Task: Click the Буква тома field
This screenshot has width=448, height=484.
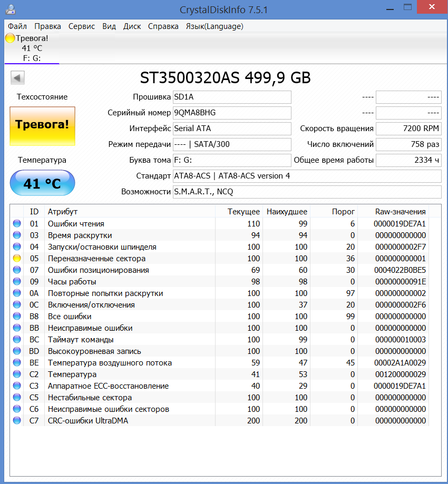Action: coord(232,160)
